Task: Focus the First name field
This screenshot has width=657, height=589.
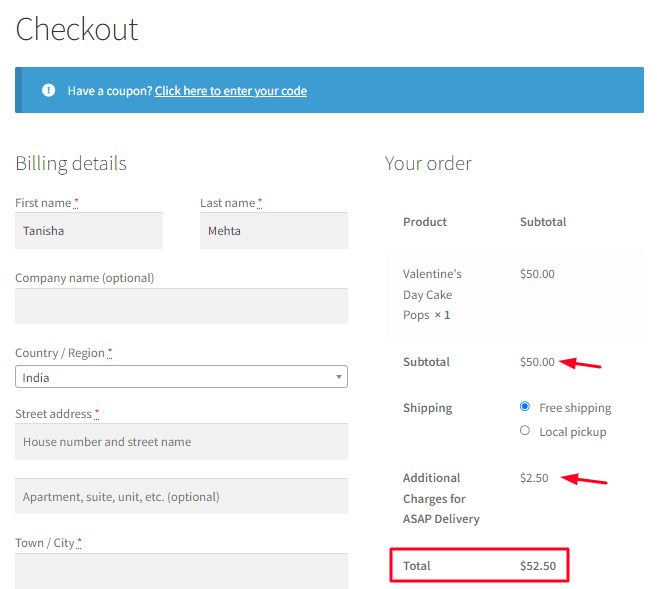Action: 89,231
